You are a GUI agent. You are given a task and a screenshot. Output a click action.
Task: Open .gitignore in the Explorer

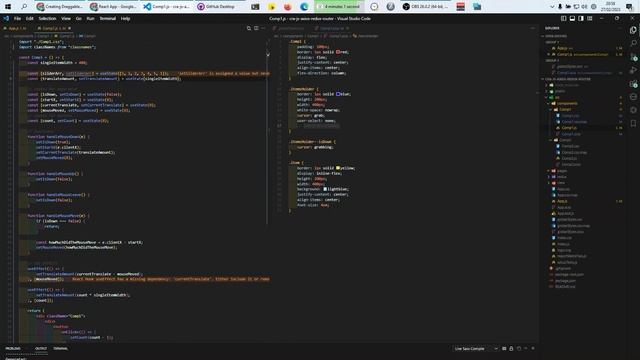562,269
